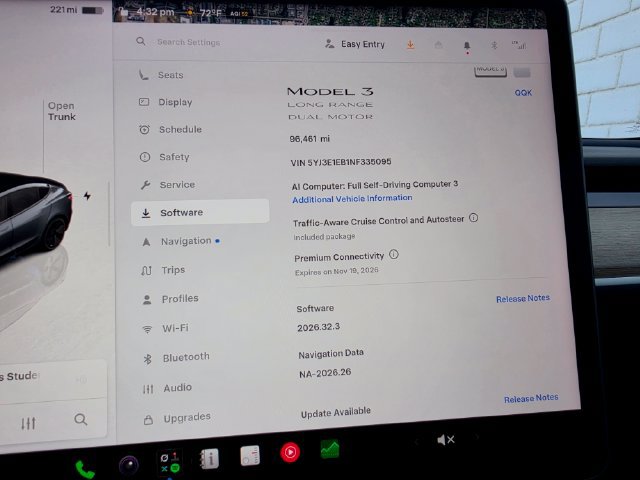Click the Additional Vehicle Information link

352,199
